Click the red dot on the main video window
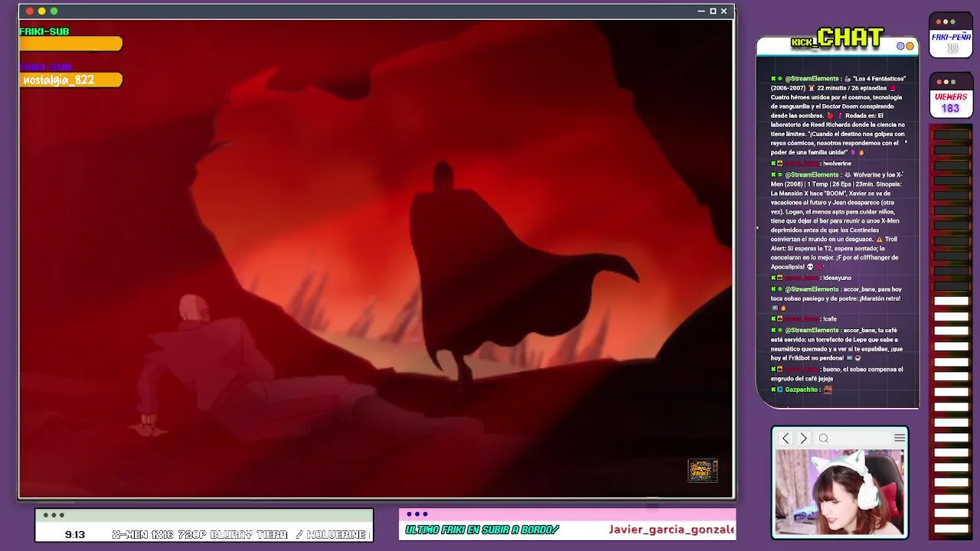This screenshot has height=551, width=980. (x=30, y=11)
